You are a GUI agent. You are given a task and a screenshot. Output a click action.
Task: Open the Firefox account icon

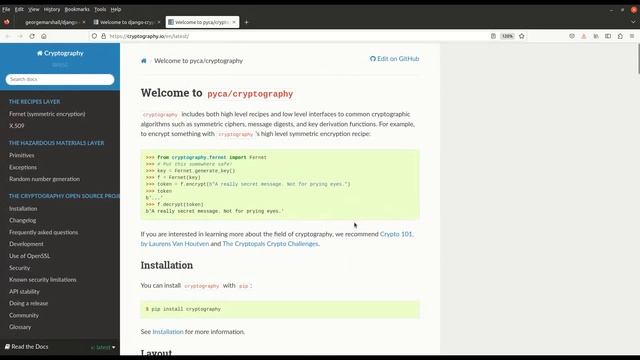pos(572,36)
